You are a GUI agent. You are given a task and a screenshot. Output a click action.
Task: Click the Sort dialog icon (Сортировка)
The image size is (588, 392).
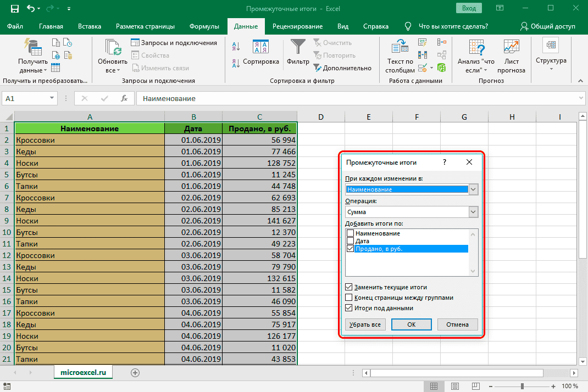260,47
